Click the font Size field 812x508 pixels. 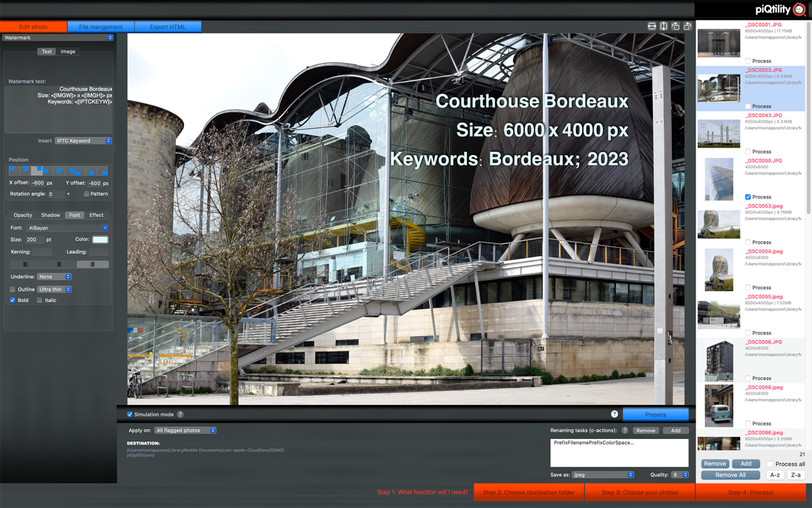(x=34, y=240)
